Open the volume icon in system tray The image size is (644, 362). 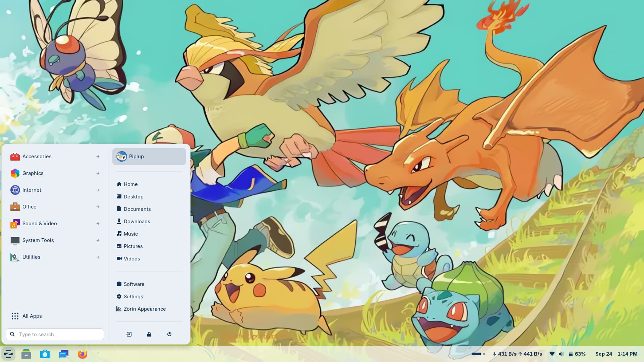(561, 354)
